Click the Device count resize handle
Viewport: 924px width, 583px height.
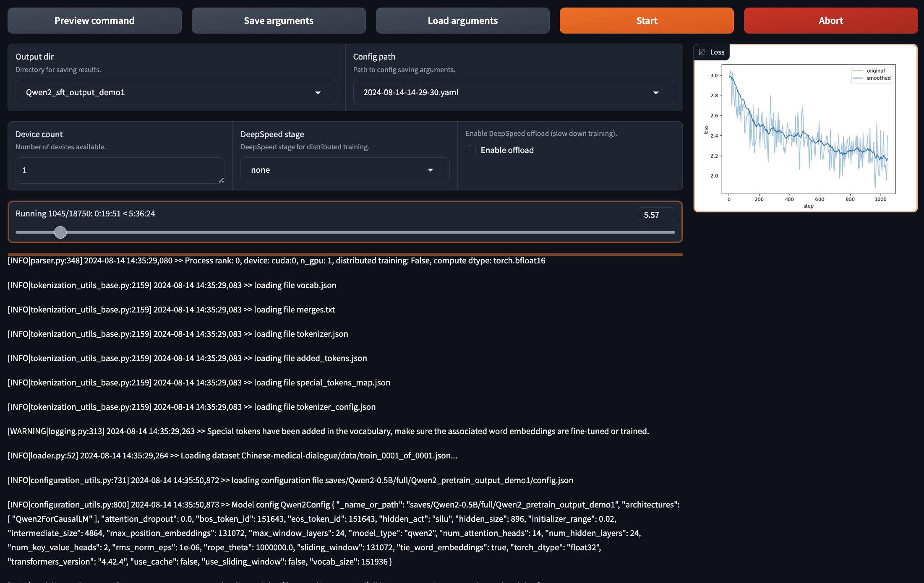coord(221,180)
